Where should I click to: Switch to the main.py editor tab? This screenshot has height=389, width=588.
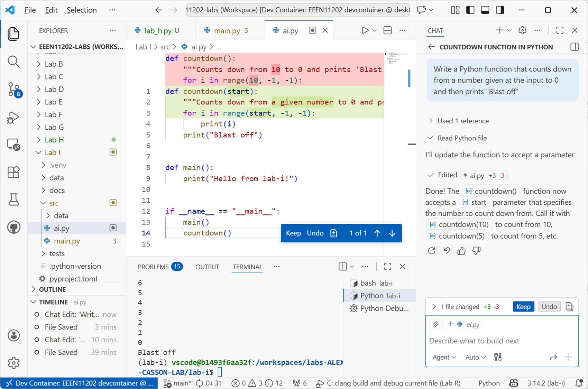[x=227, y=30]
